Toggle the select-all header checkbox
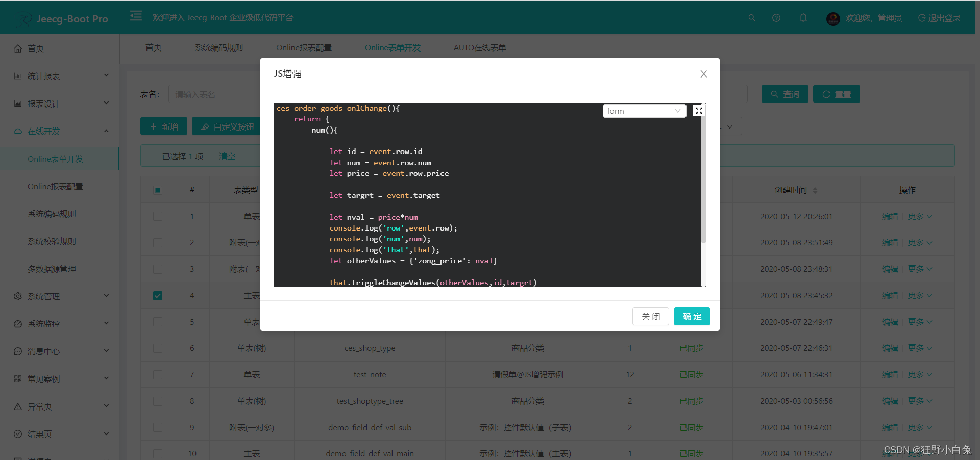Screen dimensions: 980x460 pos(158,190)
